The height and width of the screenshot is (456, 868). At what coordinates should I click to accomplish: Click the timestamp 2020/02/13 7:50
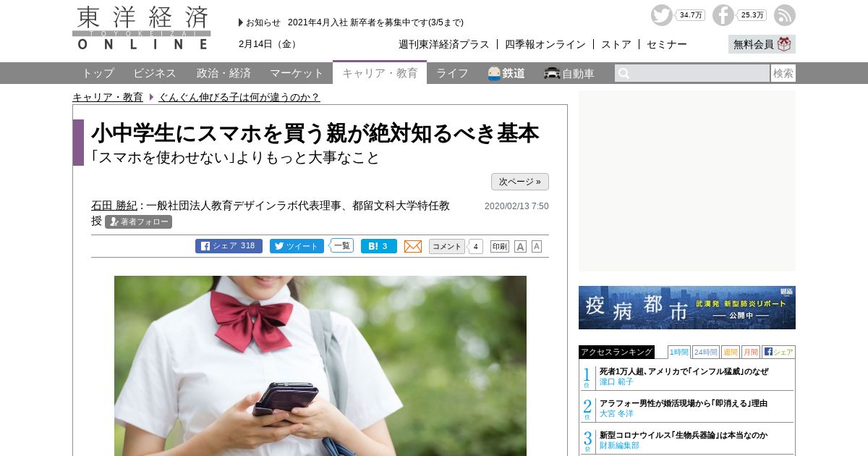pos(516,206)
